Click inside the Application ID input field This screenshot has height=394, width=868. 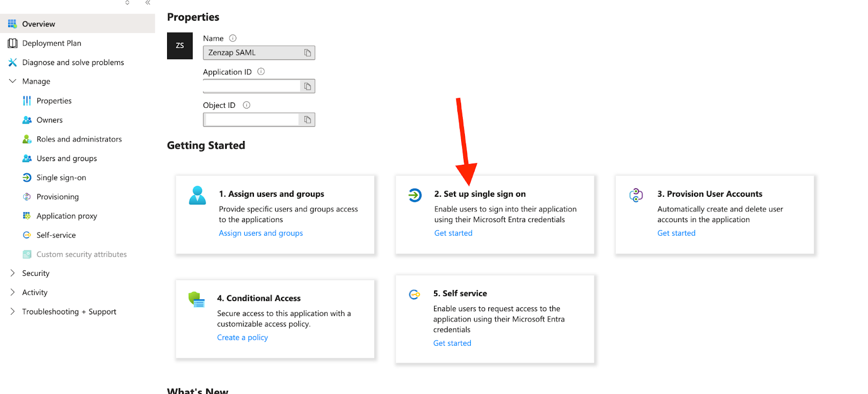pos(250,86)
